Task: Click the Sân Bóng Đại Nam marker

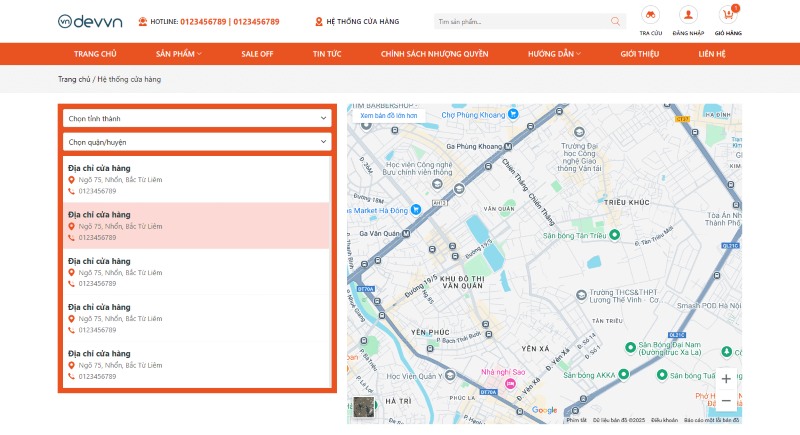Action: click(631, 347)
